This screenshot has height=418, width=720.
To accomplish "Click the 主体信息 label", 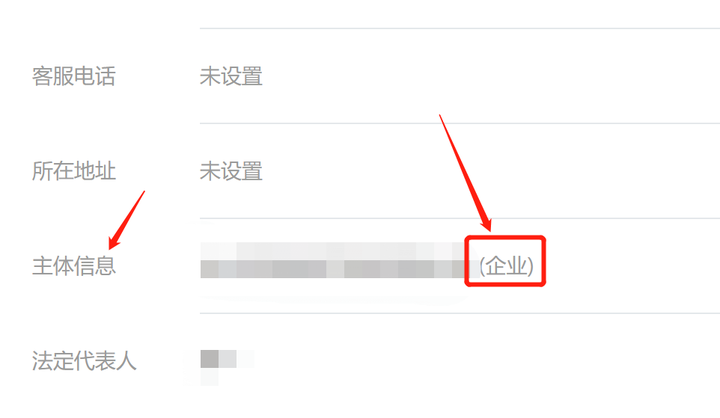I will [x=73, y=266].
